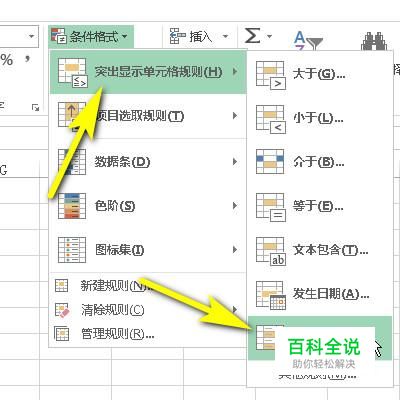Expand the 插入 dropdown arrow
The height and width of the screenshot is (400, 400).
click(226, 36)
